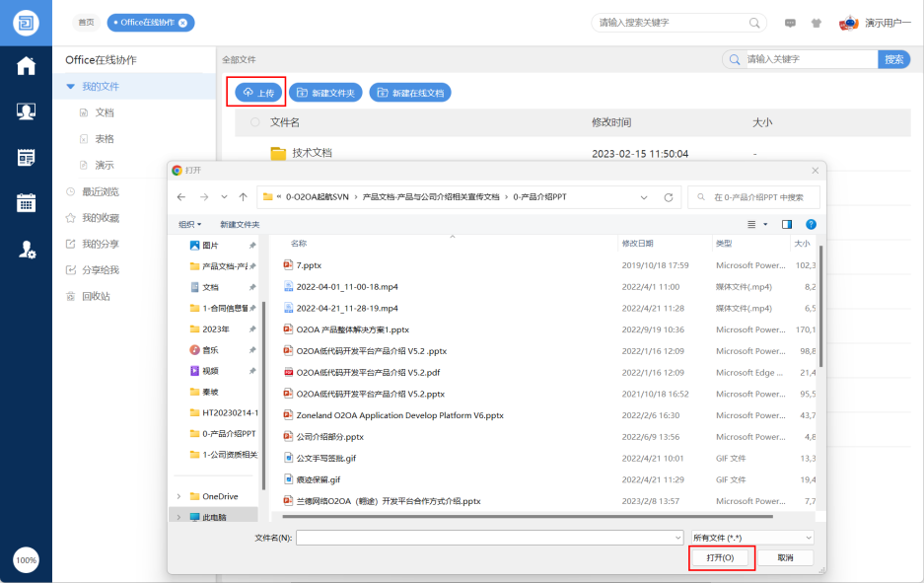Click the 新建在线文档 button
This screenshot has width=924, height=583.
[x=409, y=93]
